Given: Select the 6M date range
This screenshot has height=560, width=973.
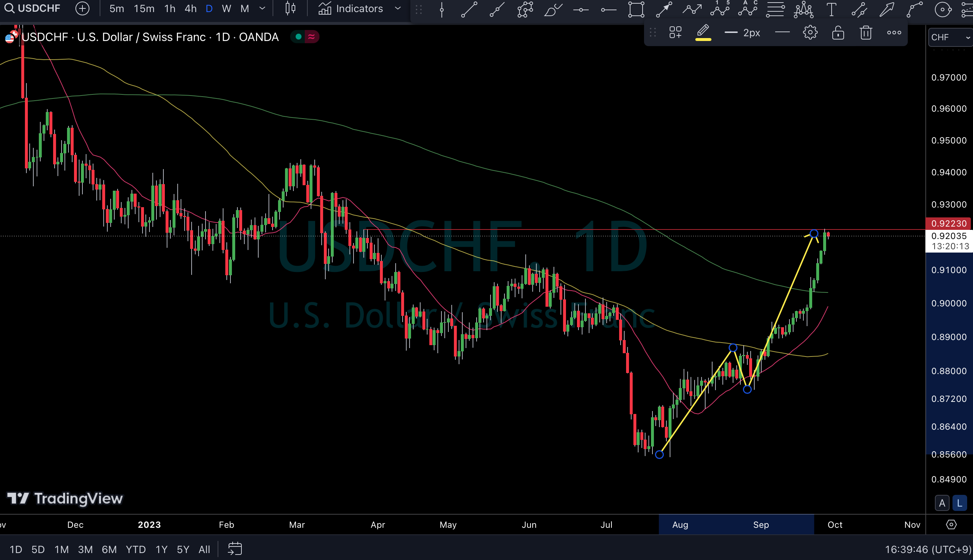Looking at the screenshot, I should pyautogui.click(x=109, y=549).
